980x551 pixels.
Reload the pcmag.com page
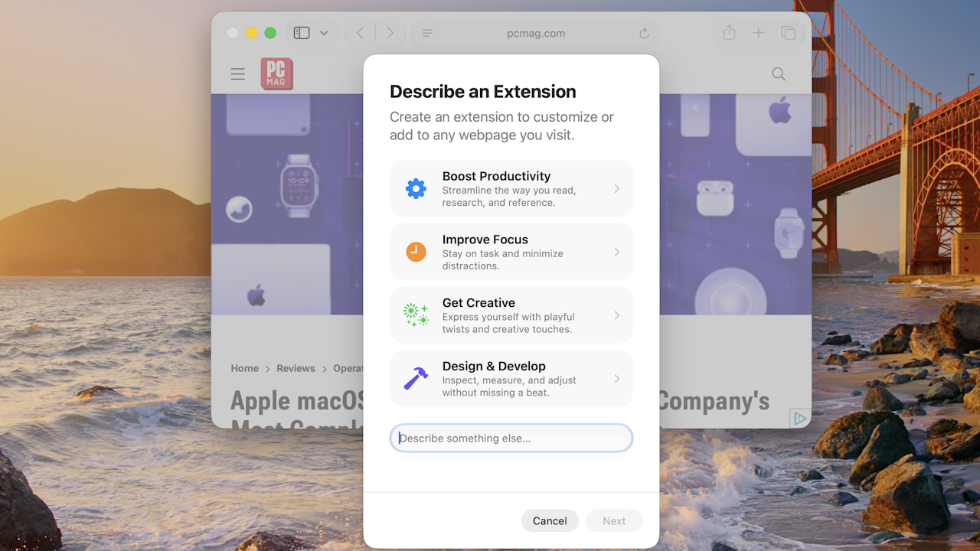[x=644, y=34]
